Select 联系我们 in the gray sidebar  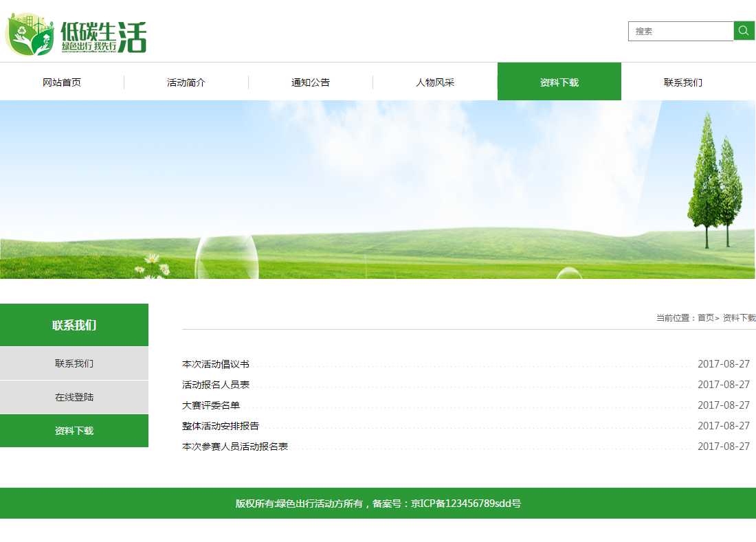[74, 363]
